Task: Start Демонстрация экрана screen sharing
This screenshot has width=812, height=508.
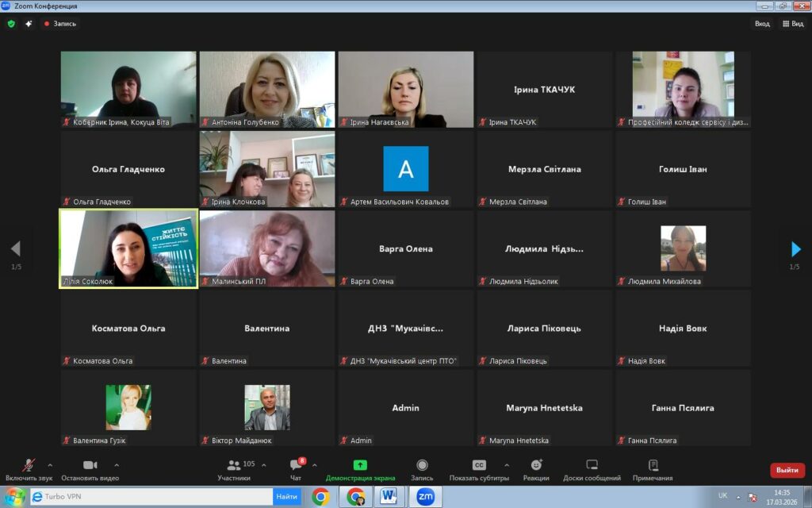Action: (x=360, y=466)
